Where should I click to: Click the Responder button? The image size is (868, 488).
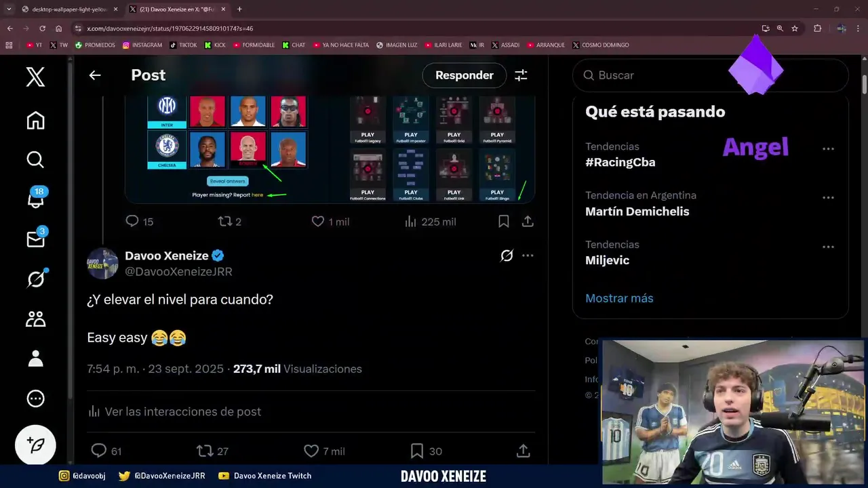pyautogui.click(x=465, y=75)
